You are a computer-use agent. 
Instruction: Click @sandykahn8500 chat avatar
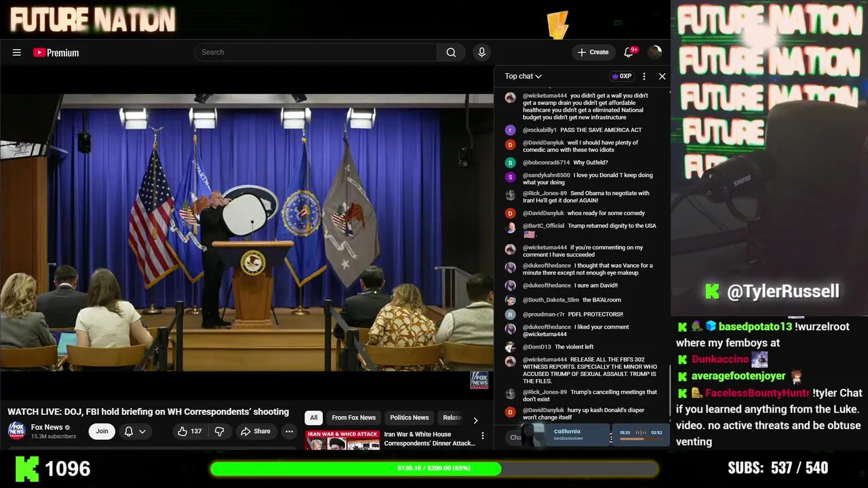pyautogui.click(x=510, y=177)
